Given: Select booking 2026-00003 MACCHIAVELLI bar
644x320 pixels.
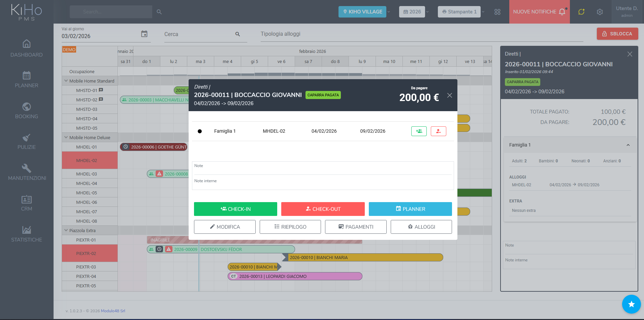Looking at the screenshot, I should (x=155, y=100).
